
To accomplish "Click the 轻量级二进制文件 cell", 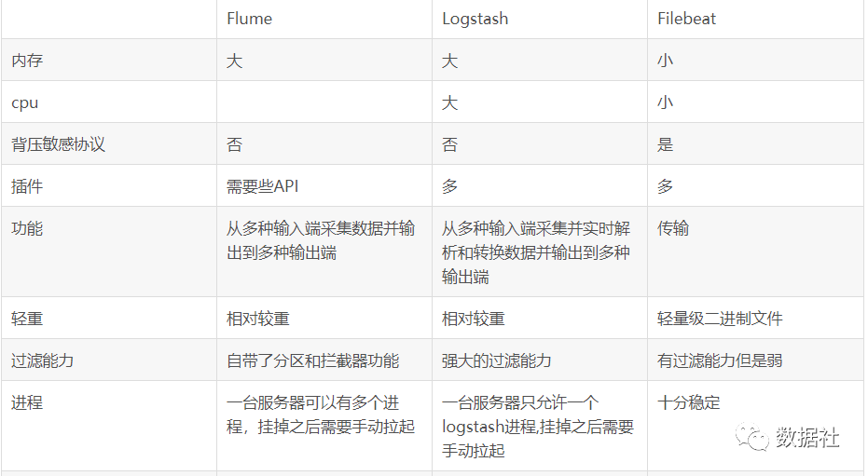I will pyautogui.click(x=720, y=319).
